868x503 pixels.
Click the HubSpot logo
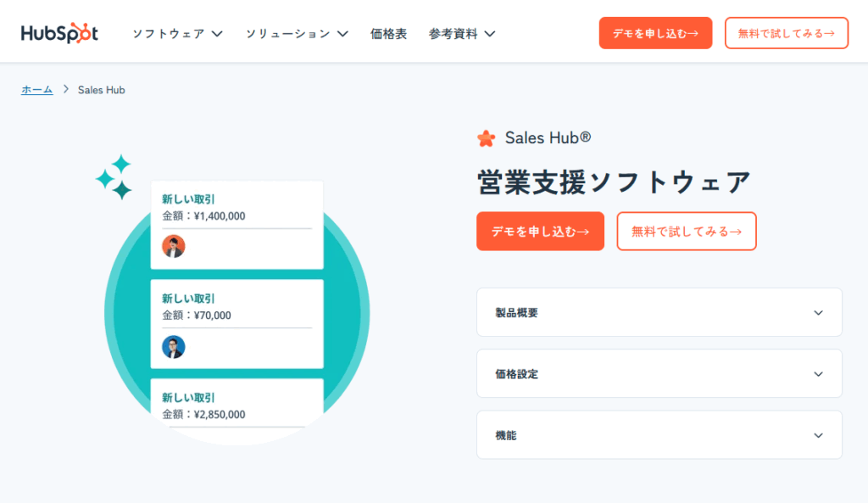point(59,33)
